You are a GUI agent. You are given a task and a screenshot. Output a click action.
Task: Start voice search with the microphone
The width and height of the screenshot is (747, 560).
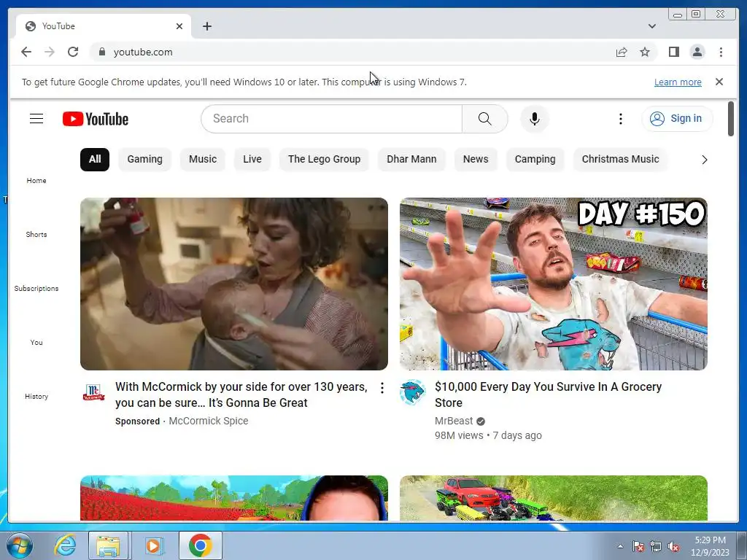click(535, 119)
